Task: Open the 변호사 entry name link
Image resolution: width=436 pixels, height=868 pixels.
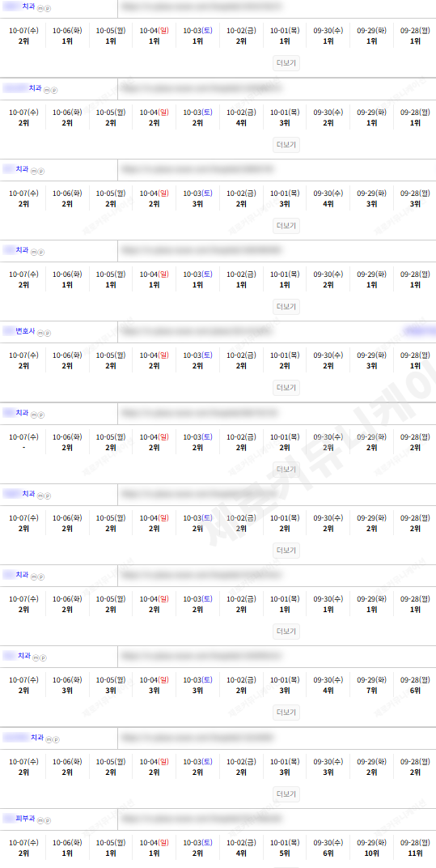Action: tap(19, 331)
